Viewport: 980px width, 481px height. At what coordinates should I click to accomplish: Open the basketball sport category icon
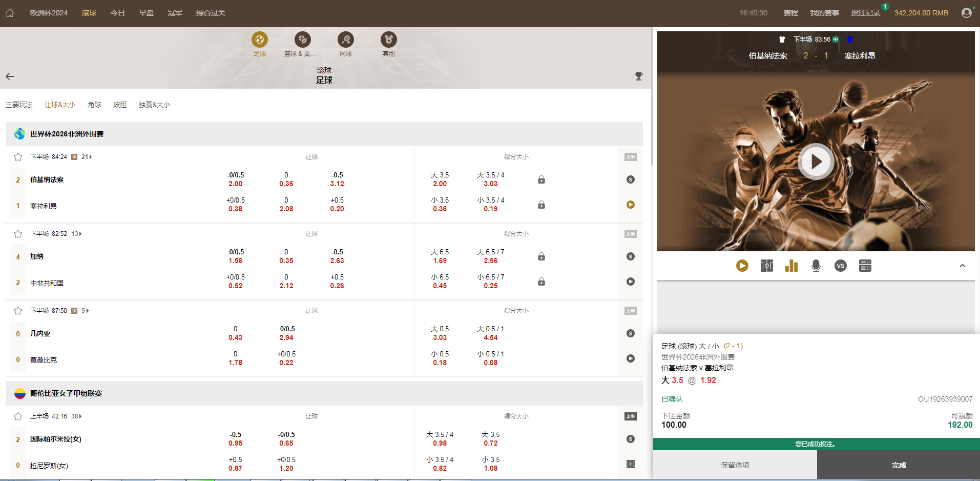tap(302, 39)
